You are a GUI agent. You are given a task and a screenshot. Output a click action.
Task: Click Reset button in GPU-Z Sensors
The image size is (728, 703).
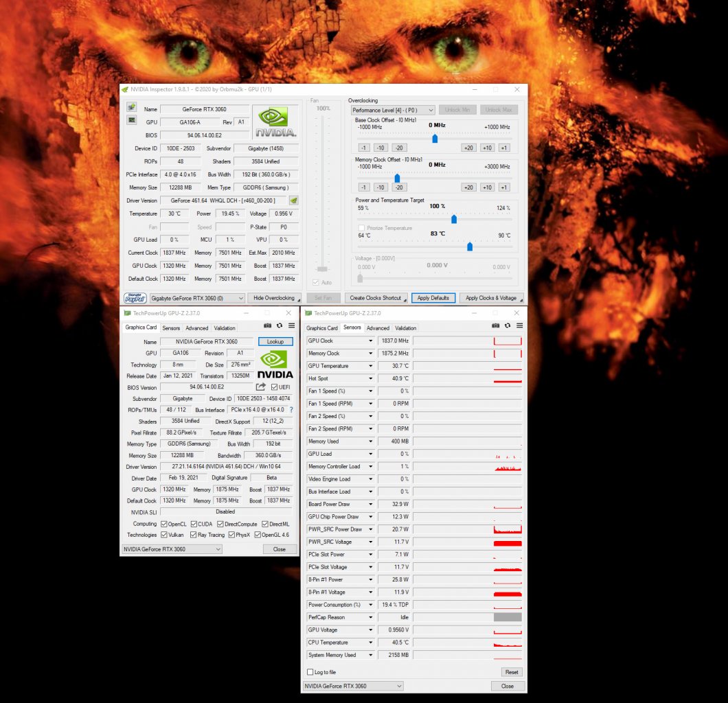tap(512, 672)
